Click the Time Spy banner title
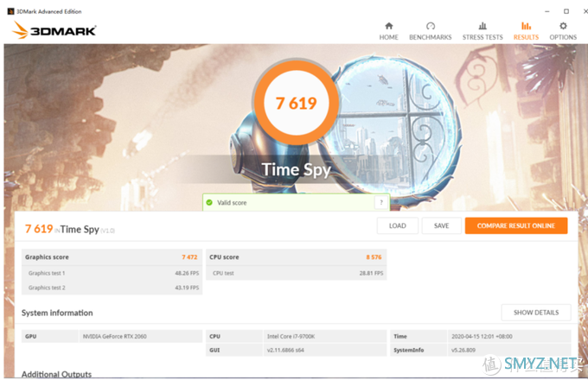 tap(297, 169)
